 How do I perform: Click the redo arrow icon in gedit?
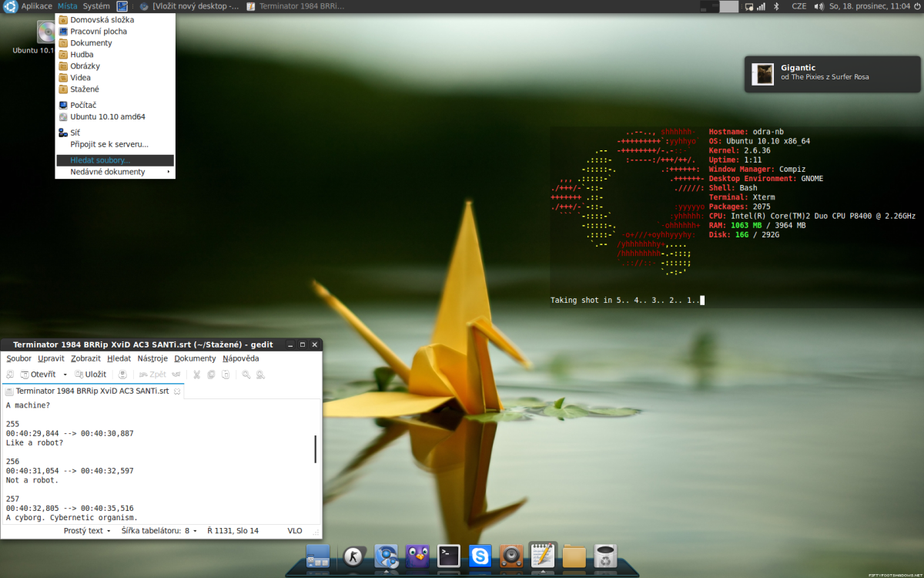176,375
